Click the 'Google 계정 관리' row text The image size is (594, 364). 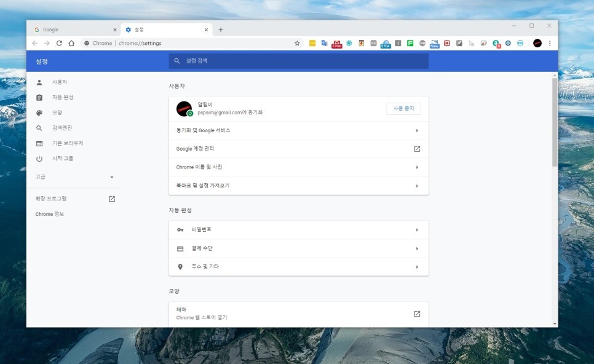point(195,149)
